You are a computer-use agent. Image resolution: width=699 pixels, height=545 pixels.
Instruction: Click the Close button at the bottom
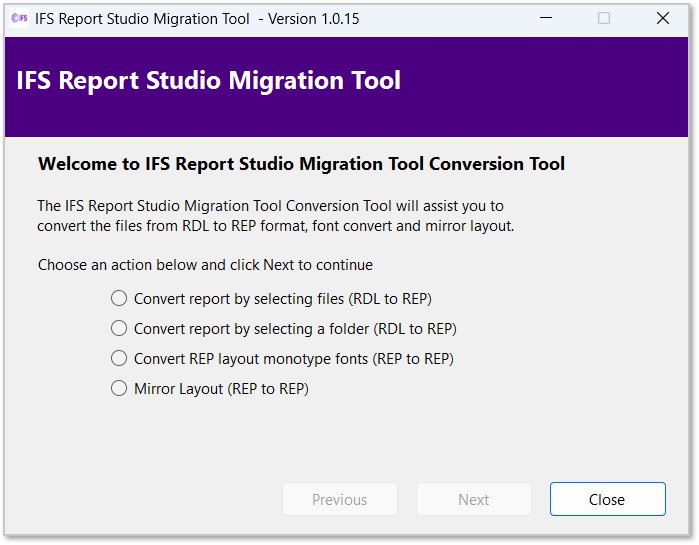pos(607,499)
